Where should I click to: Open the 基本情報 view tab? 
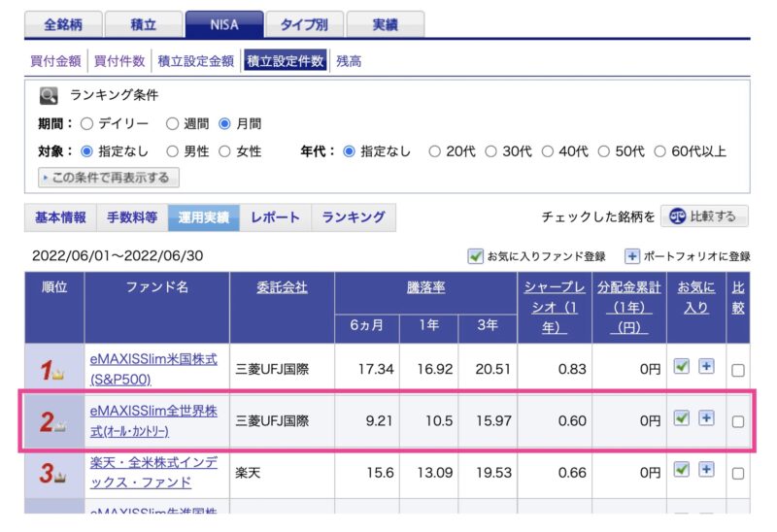click(x=60, y=217)
